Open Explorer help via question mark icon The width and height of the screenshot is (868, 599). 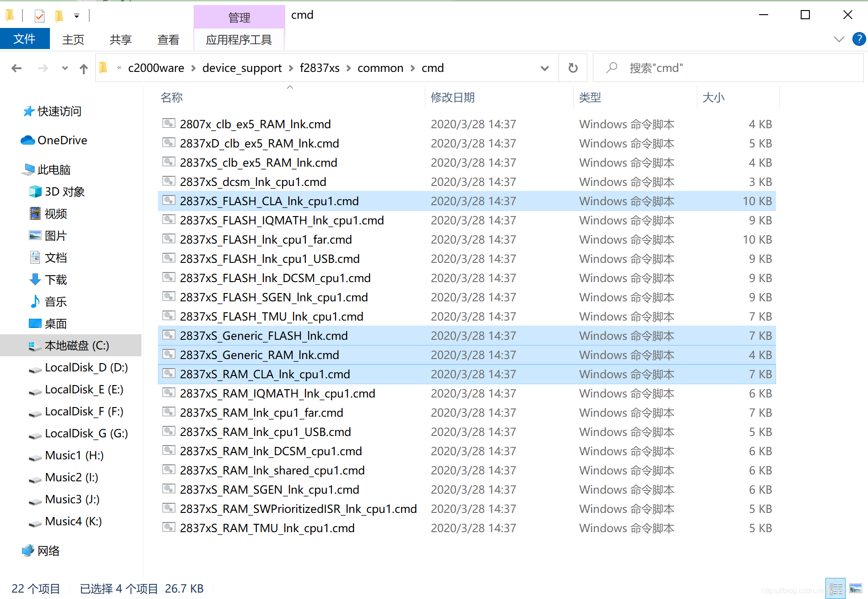pyautogui.click(x=859, y=39)
